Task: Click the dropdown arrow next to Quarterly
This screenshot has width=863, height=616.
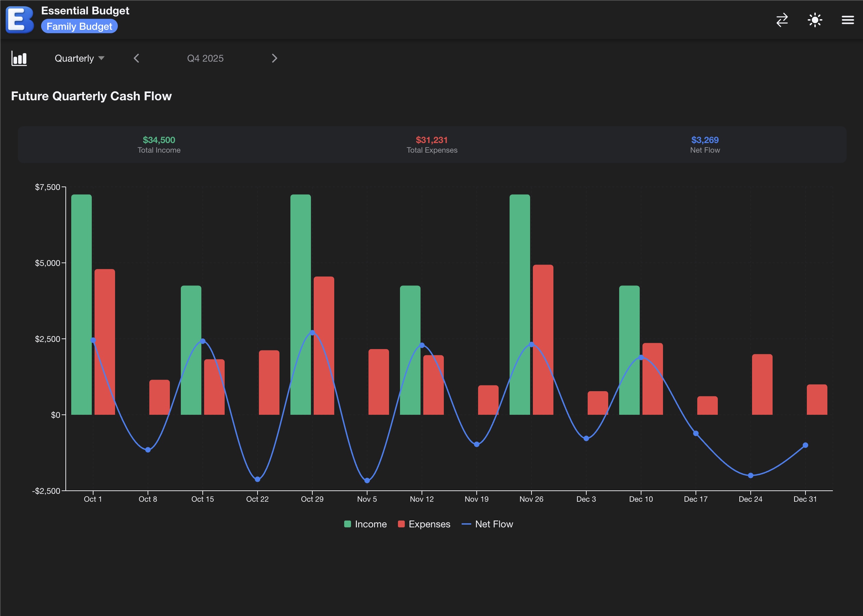Action: pos(101,58)
